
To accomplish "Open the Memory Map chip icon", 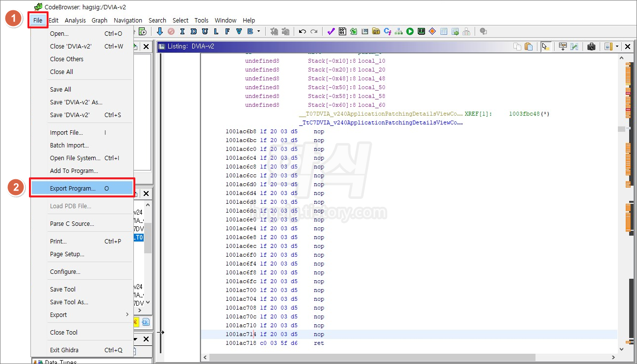I will (421, 31).
